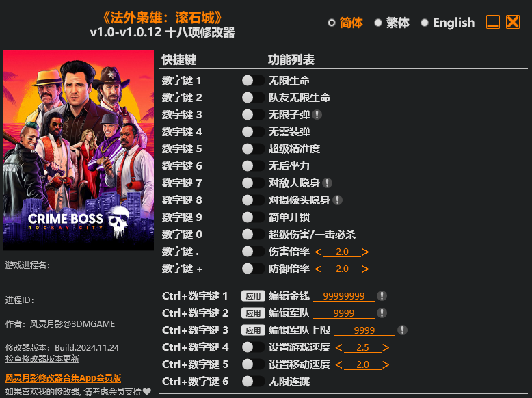
Task: Click the heart icon after 会员支持
Action: (147, 392)
